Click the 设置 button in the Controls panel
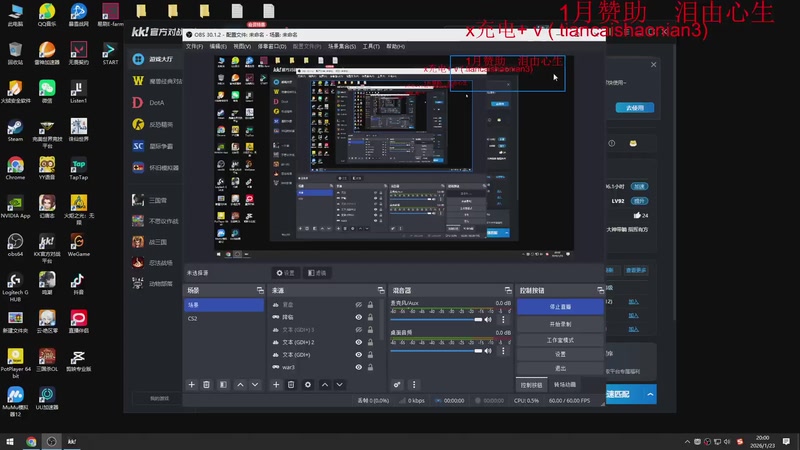Image resolution: width=800 pixels, height=450 pixels. pos(560,354)
